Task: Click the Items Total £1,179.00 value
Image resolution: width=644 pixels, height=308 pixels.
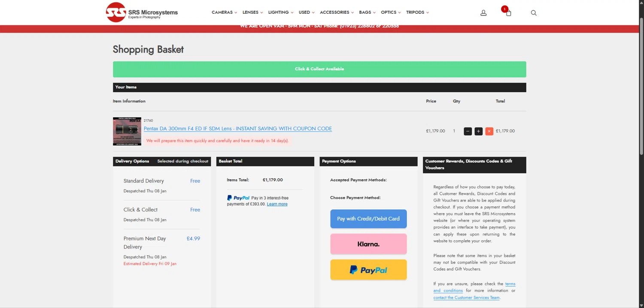Action: tap(273, 180)
